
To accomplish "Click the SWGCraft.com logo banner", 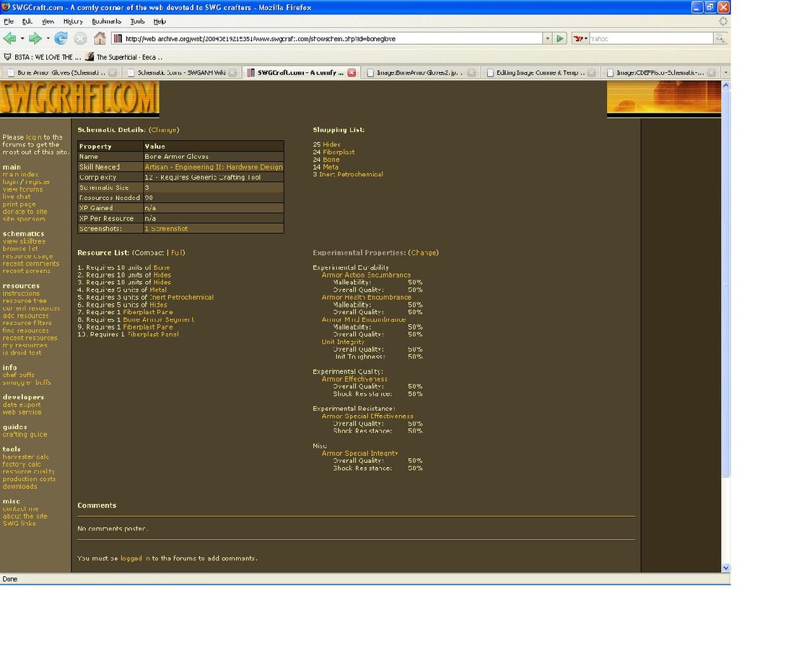I will 79,99.
